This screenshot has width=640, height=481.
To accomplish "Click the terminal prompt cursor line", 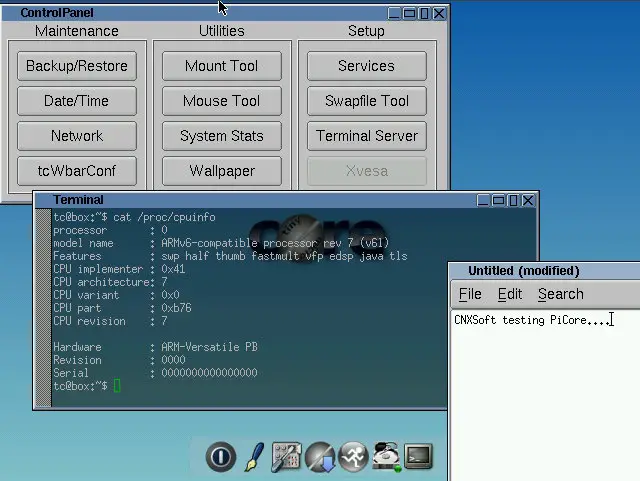I will [87, 386].
